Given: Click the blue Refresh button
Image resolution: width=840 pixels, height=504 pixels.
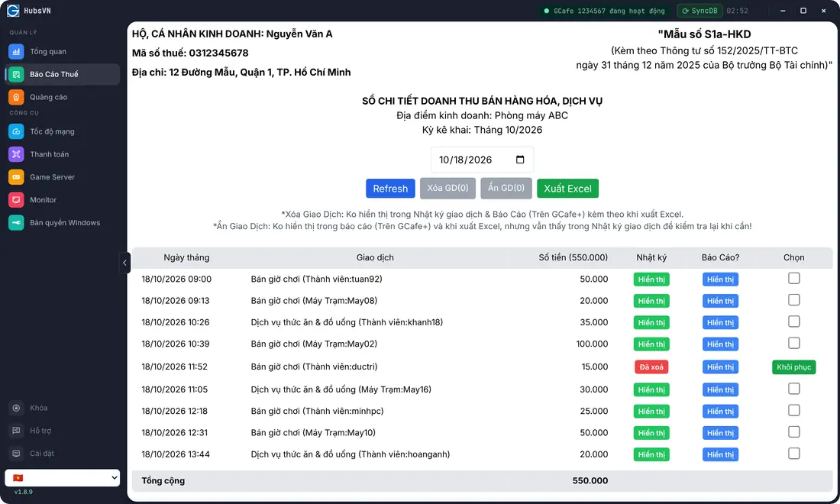Looking at the screenshot, I should coord(390,189).
